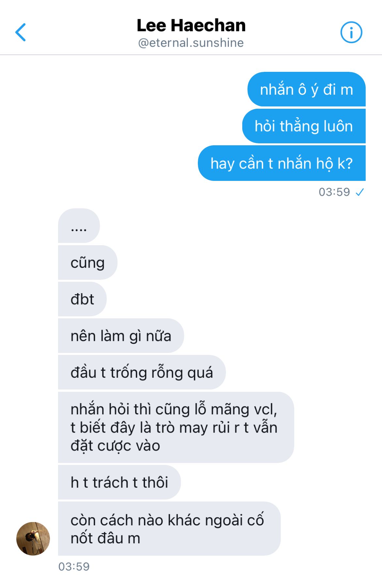This screenshot has height=588, width=382.
Task: Tap the "hay cần t nhắn hộ k?" bubble
Action: click(281, 163)
